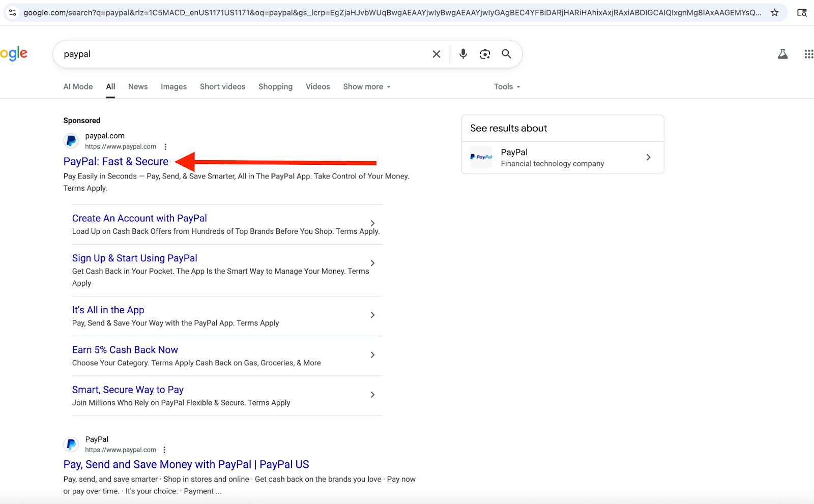Screen dimensions: 814x504
Task: Click chevron for Earn 5% Cash Back Now
Action: [x=372, y=354]
